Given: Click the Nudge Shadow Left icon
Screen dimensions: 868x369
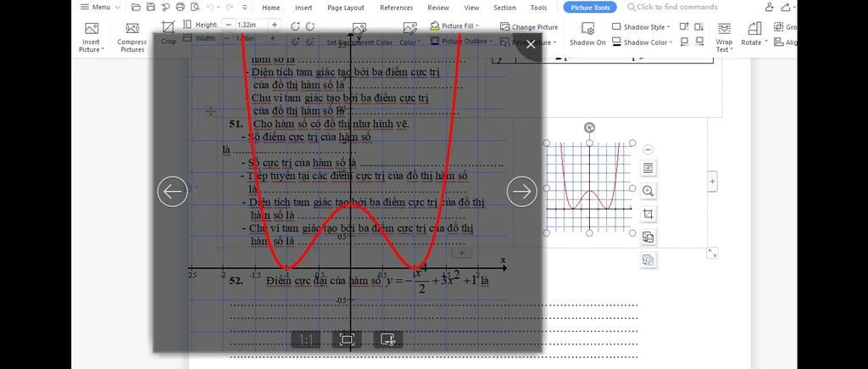Looking at the screenshot, I should point(684,42).
